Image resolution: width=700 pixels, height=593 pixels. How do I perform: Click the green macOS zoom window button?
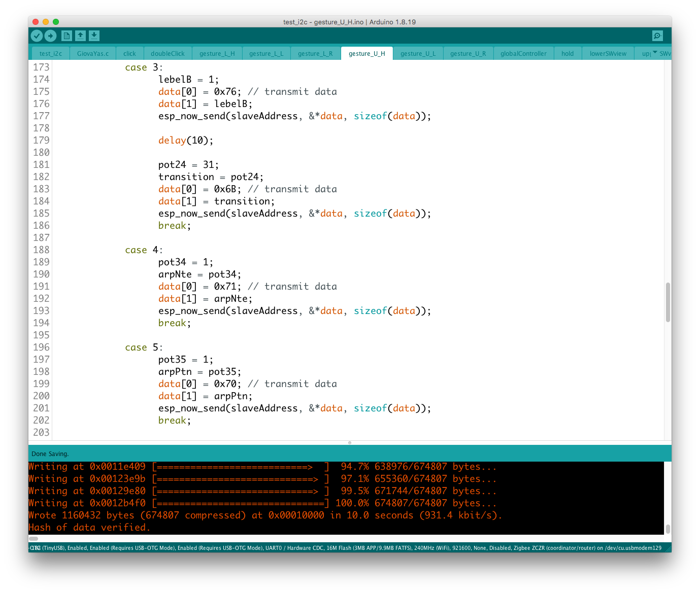tap(56, 22)
